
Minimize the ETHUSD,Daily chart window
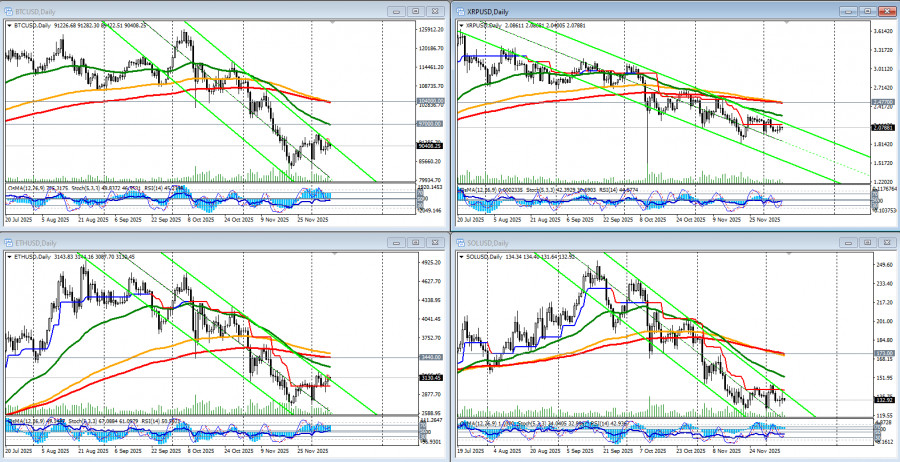click(x=397, y=243)
